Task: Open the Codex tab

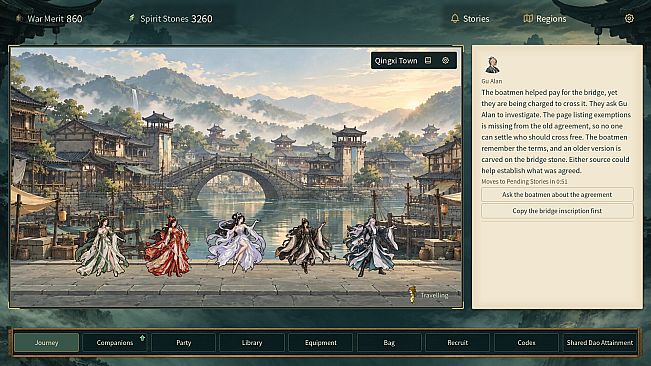Action: (526, 343)
